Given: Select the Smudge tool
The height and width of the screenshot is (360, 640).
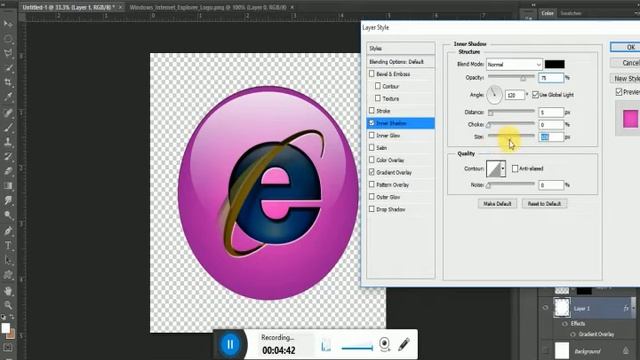Looking at the screenshot, I should coord(8,200).
